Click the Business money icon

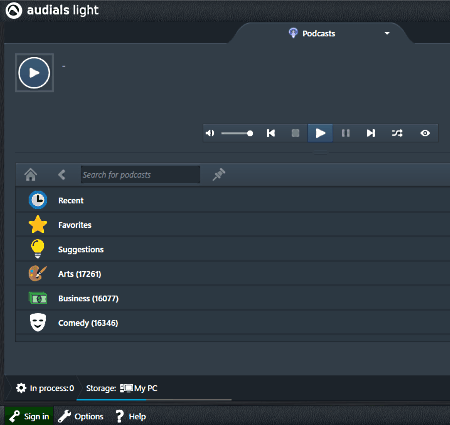(x=38, y=298)
